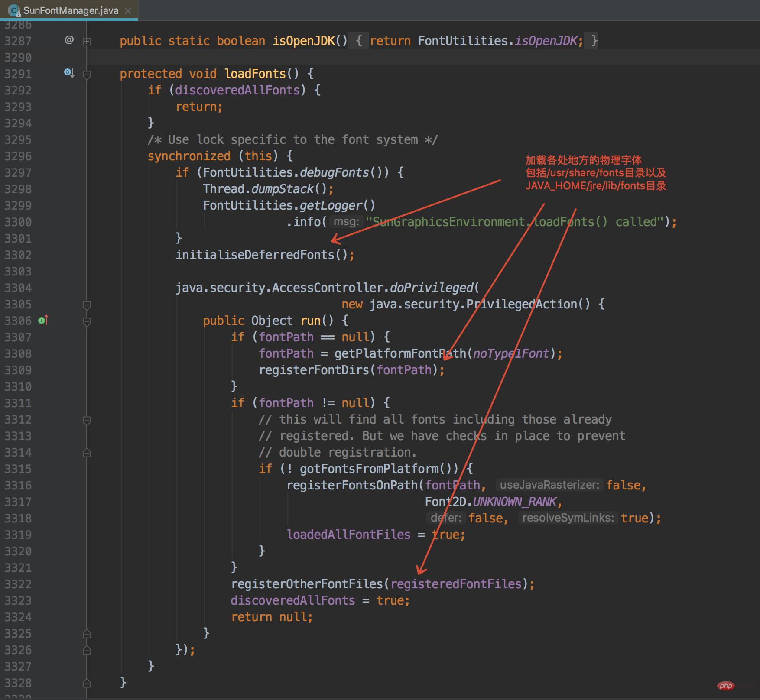Click the comment fold end marker at line 3314
This screenshot has width=760, height=700.
pos(87,453)
